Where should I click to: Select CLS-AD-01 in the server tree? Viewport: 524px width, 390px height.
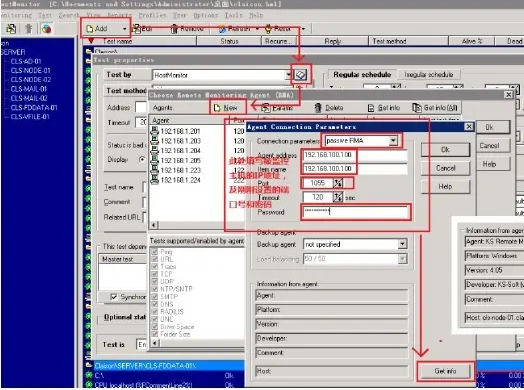(26, 61)
